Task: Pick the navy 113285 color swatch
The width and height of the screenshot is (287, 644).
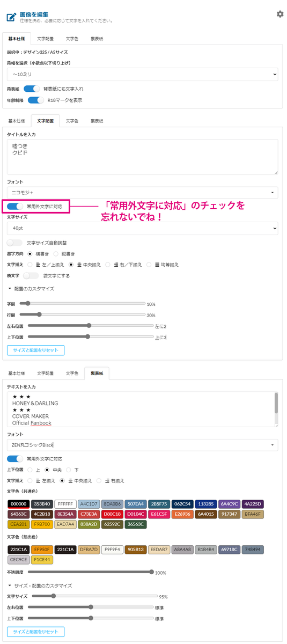Action: [x=205, y=504]
